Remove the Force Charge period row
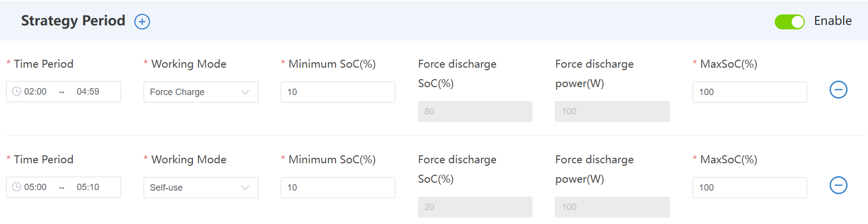This screenshot has width=868, height=224. coord(838,90)
